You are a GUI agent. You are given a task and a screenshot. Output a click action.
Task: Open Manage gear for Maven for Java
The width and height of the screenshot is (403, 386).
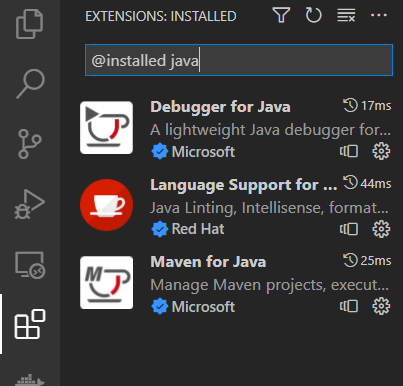381,306
